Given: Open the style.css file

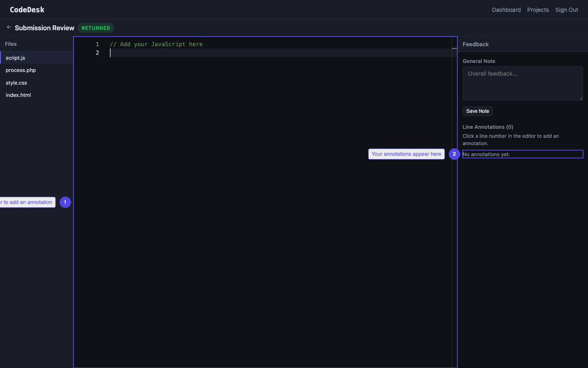Looking at the screenshot, I should coord(15,82).
